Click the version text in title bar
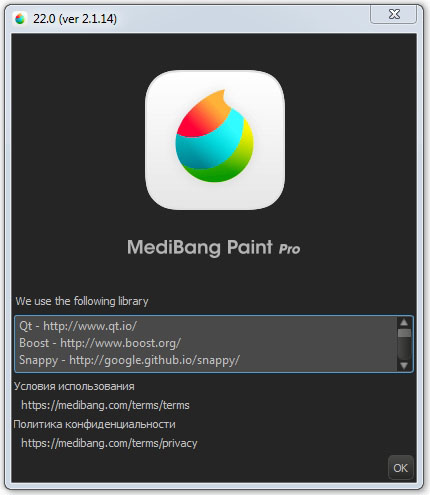The width and height of the screenshot is (430, 495). pos(75,19)
